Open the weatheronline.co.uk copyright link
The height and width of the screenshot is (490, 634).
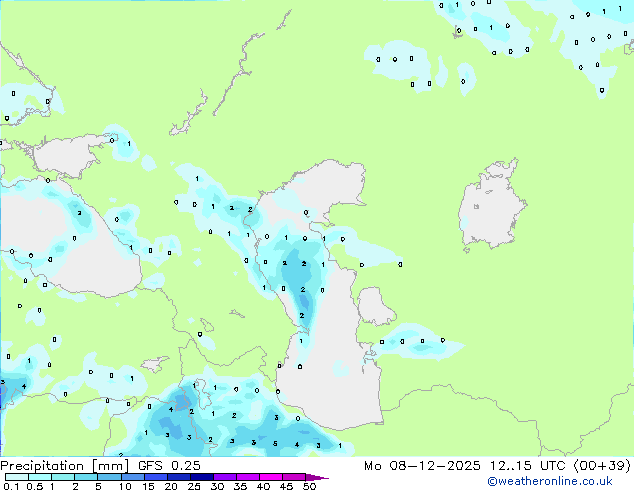(550, 481)
